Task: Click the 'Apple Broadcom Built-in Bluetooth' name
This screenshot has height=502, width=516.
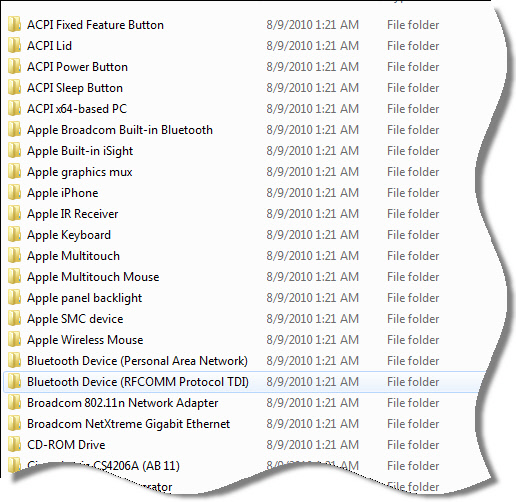Action: pyautogui.click(x=120, y=130)
